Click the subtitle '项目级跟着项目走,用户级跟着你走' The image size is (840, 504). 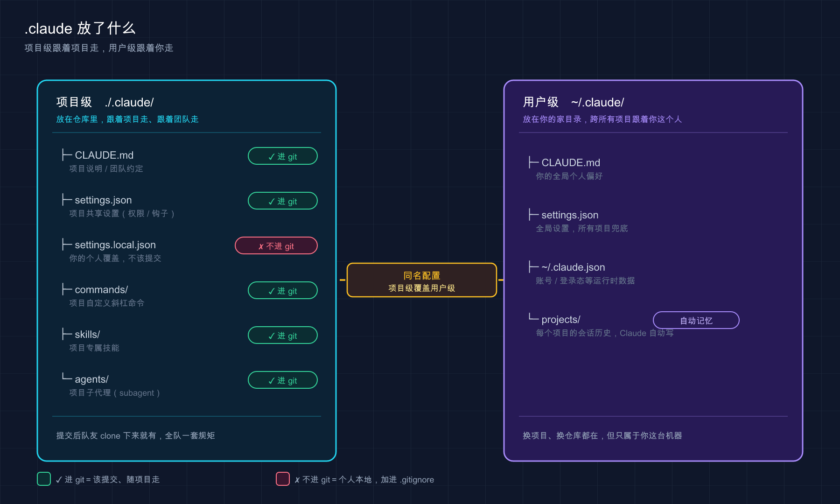[99, 48]
